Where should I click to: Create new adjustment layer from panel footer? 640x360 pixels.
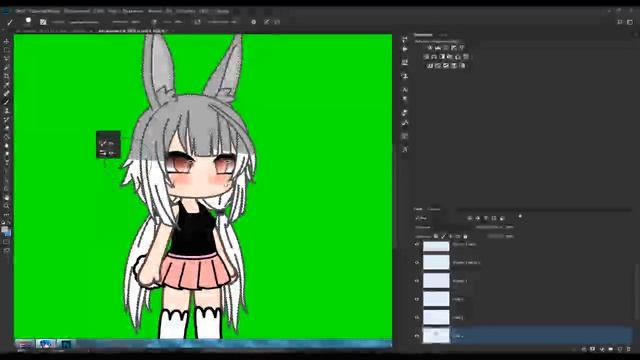(x=602, y=349)
